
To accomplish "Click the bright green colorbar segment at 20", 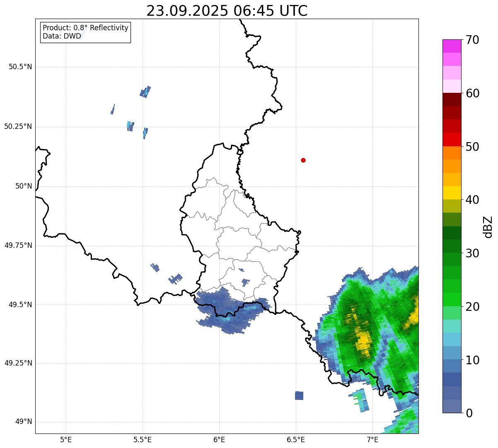I will coord(452,300).
